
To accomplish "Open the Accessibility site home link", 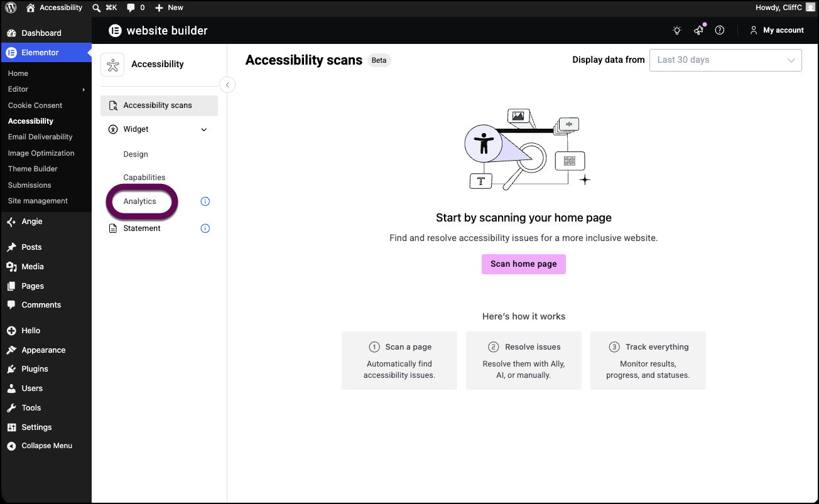I will 55,8.
